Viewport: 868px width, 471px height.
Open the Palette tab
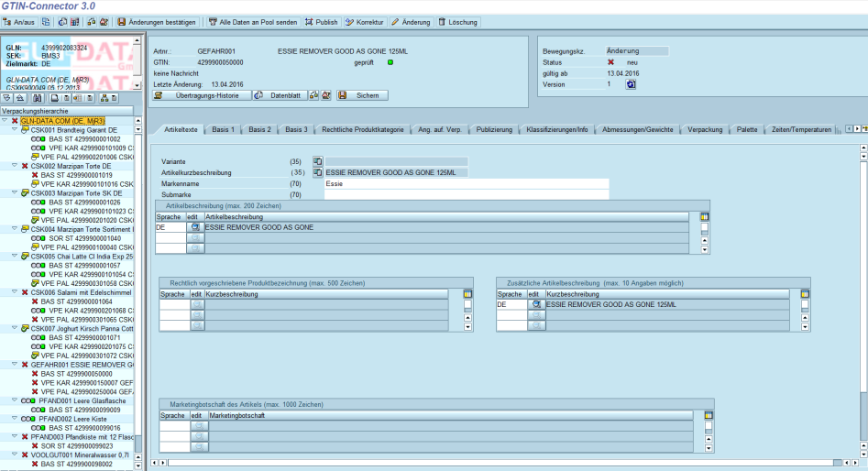[747, 129]
